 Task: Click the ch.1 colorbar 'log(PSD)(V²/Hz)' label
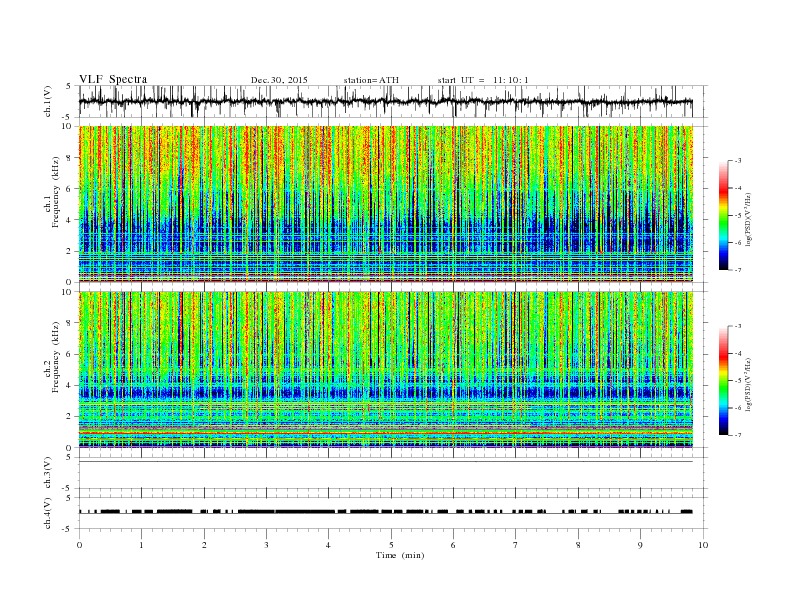point(749,219)
